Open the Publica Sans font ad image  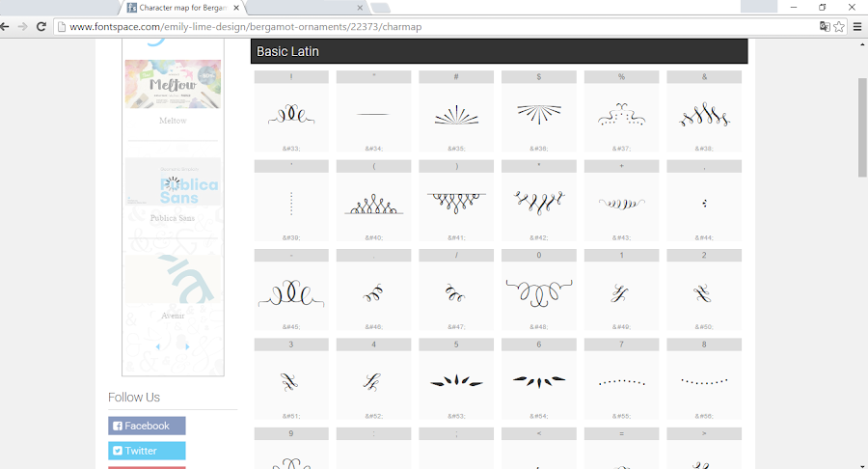point(173,181)
